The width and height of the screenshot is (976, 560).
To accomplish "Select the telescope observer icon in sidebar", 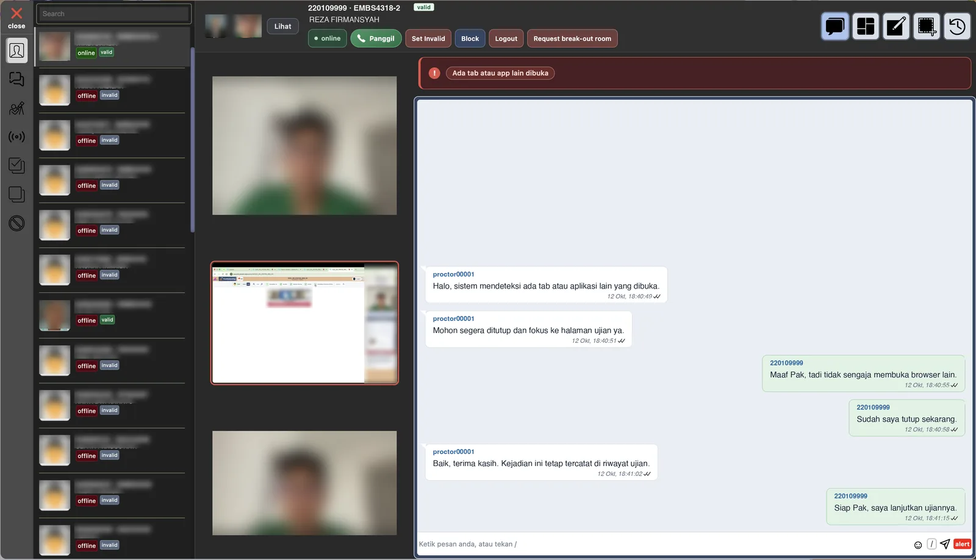I will [16, 108].
